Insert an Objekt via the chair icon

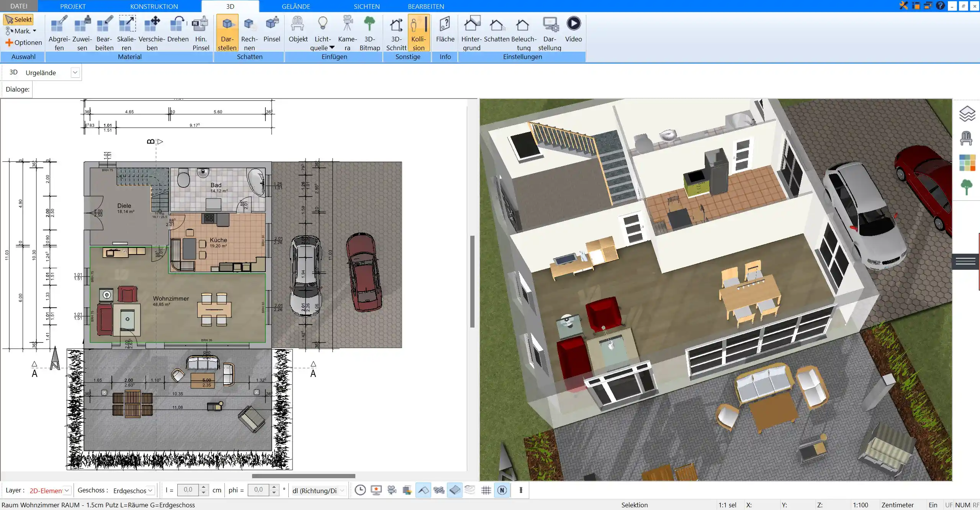298,29
